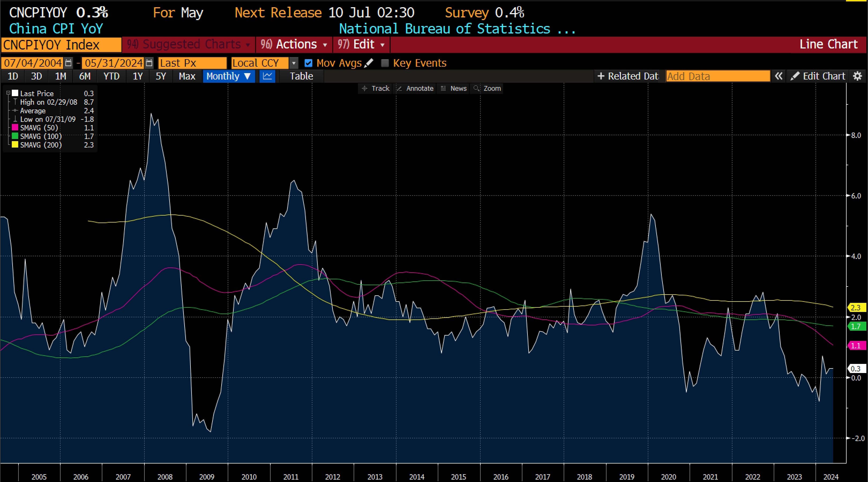Collapse the Last Price legend tree
The image size is (868, 482).
click(x=8, y=93)
